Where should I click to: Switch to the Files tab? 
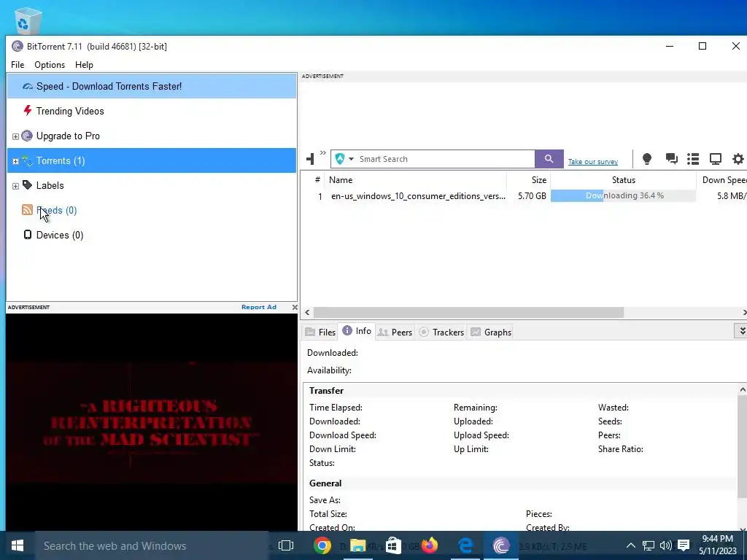point(320,332)
